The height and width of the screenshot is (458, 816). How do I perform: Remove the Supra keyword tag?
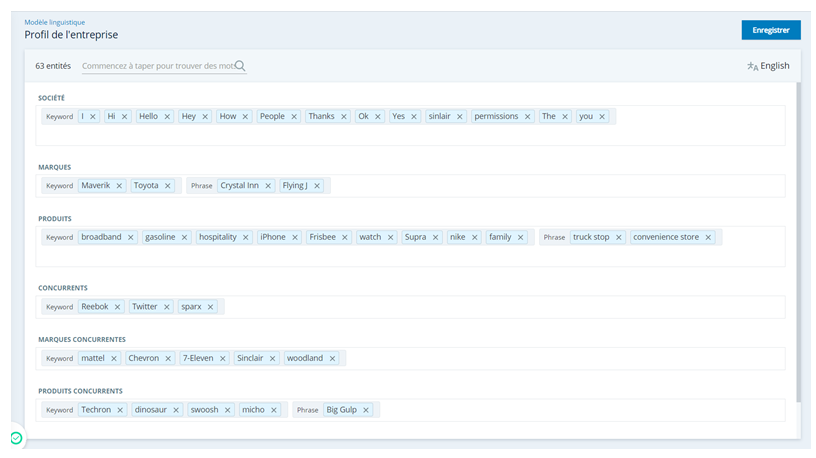[x=436, y=237]
